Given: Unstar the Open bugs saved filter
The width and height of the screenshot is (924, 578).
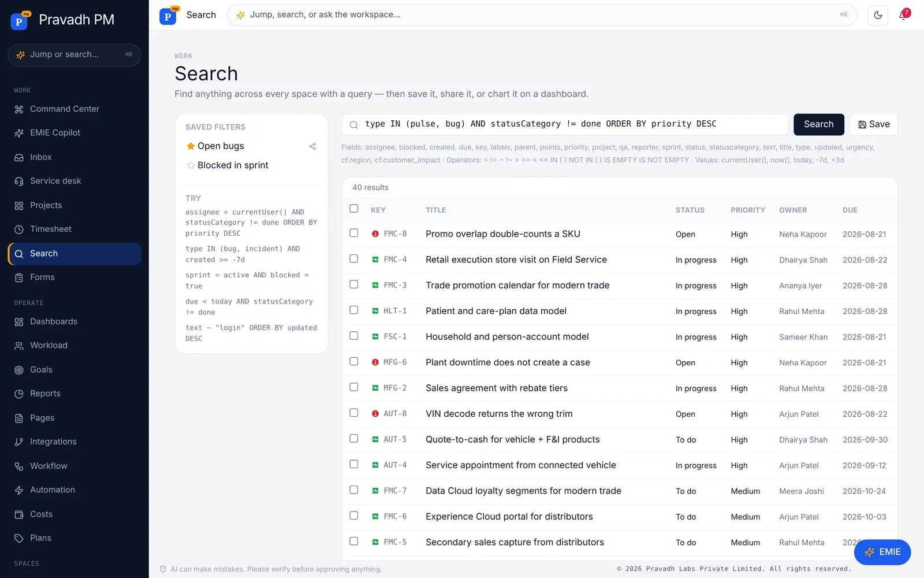Looking at the screenshot, I should pos(191,146).
